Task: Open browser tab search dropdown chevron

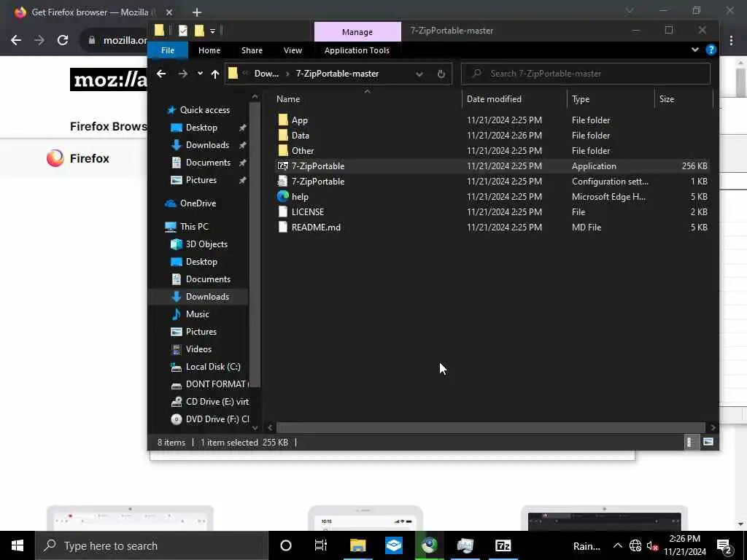Action: click(630, 10)
